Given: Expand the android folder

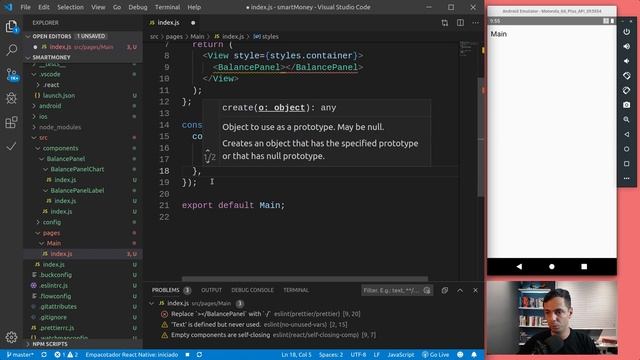Looking at the screenshot, I should (x=50, y=106).
